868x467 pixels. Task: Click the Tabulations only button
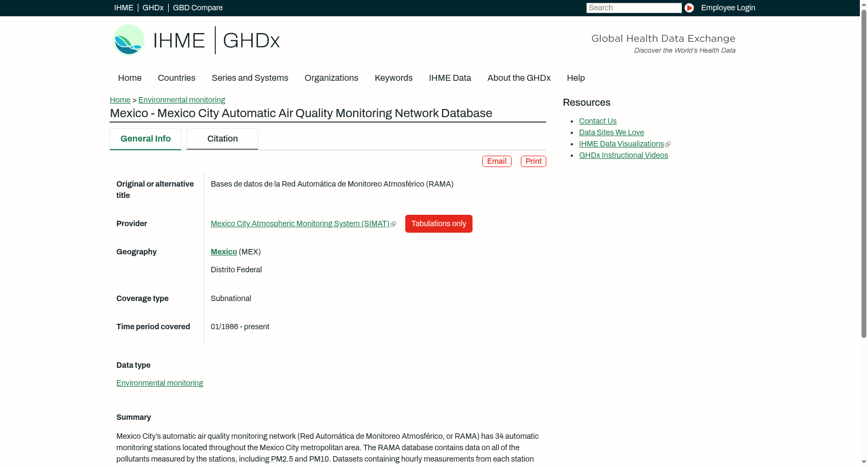point(439,224)
